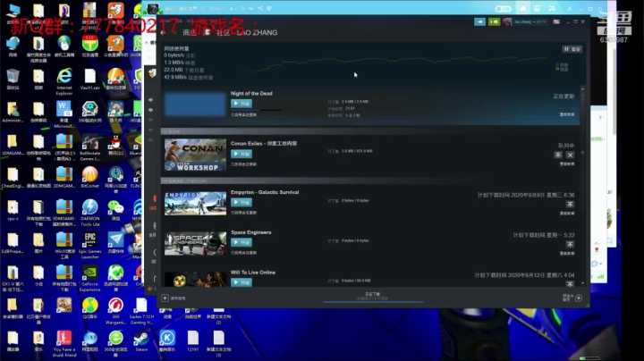Click the lower eye icon in left sidebar

point(150,110)
